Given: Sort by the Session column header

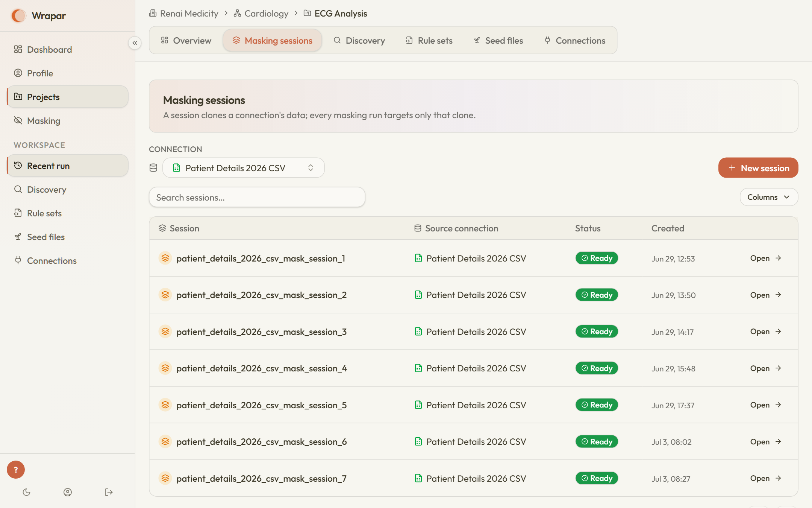Looking at the screenshot, I should [x=179, y=228].
